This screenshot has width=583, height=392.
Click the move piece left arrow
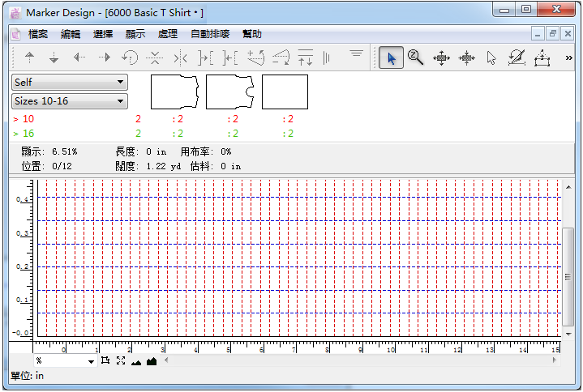[x=79, y=58]
